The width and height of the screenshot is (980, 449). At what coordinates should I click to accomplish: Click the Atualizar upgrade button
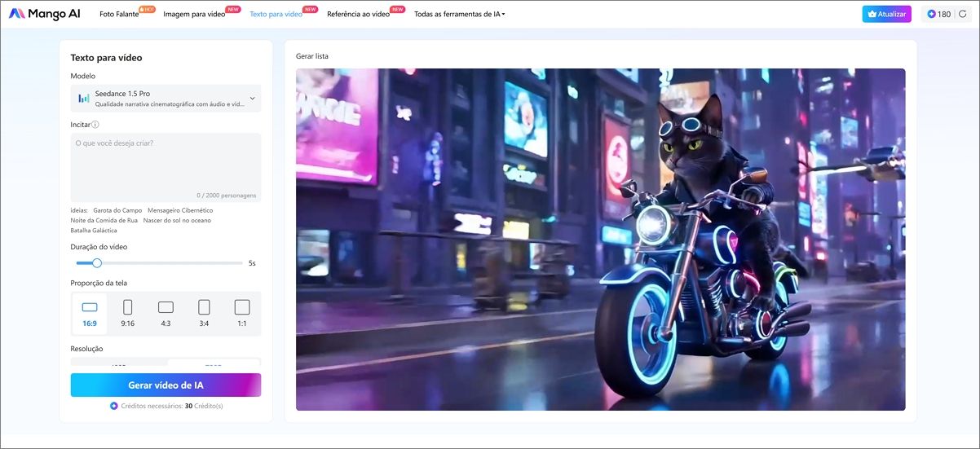[x=886, y=14]
